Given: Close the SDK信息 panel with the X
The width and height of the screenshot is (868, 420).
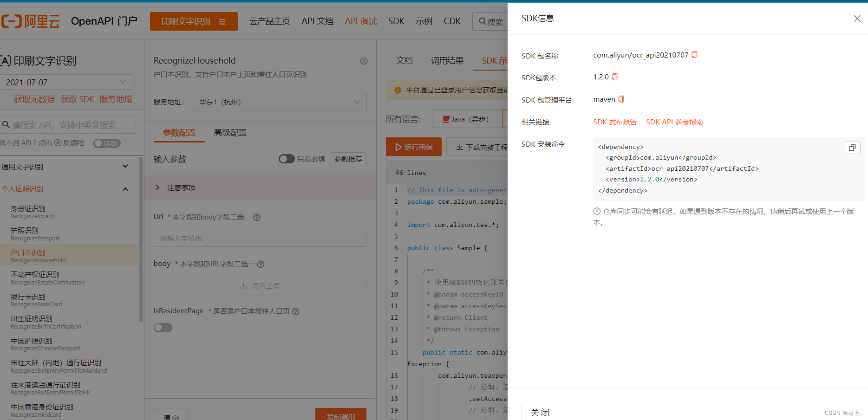Looking at the screenshot, I should 857,19.
